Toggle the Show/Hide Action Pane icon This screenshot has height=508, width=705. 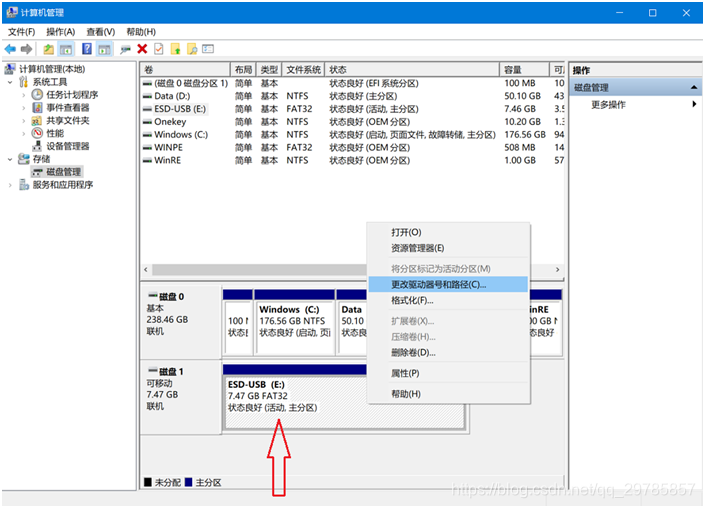coord(104,49)
